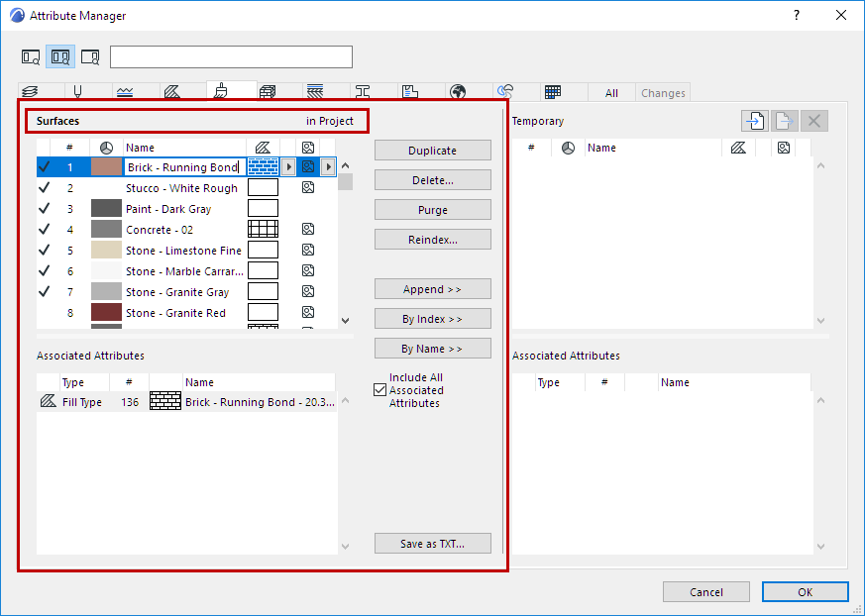The width and height of the screenshot is (865, 616).
Task: Toggle the checkmark on the Stone - Marble Carrara row
Action: [x=45, y=270]
